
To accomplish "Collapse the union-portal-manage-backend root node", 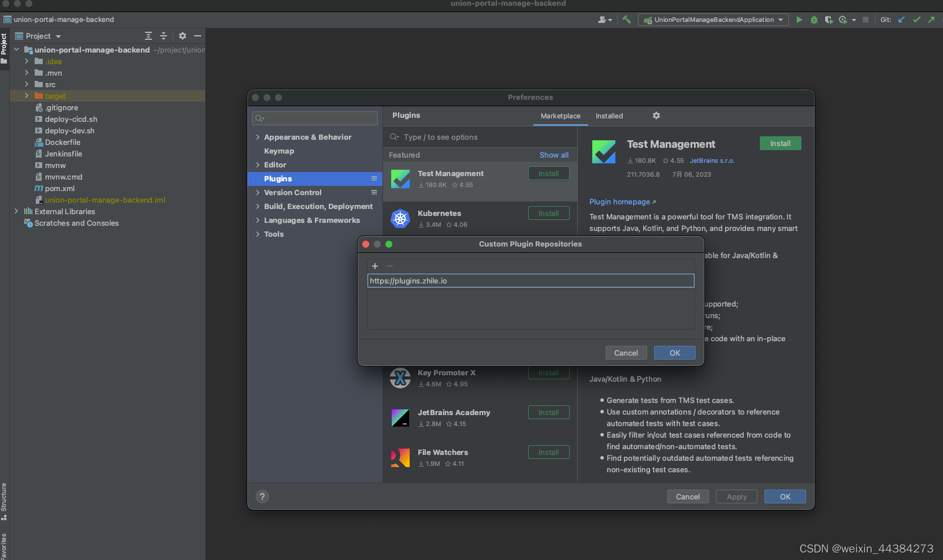I will pyautogui.click(x=17, y=50).
